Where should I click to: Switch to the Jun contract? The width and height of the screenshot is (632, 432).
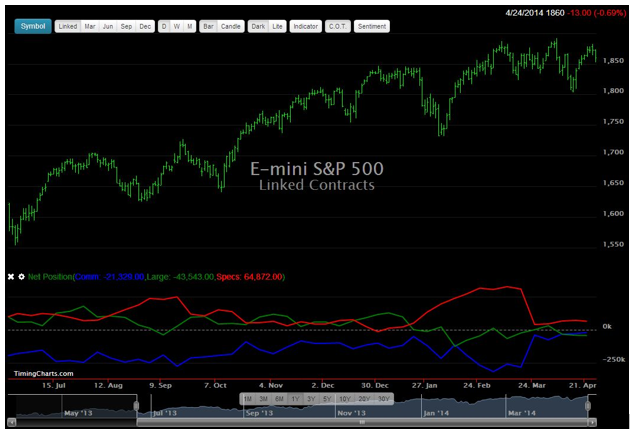pos(108,26)
